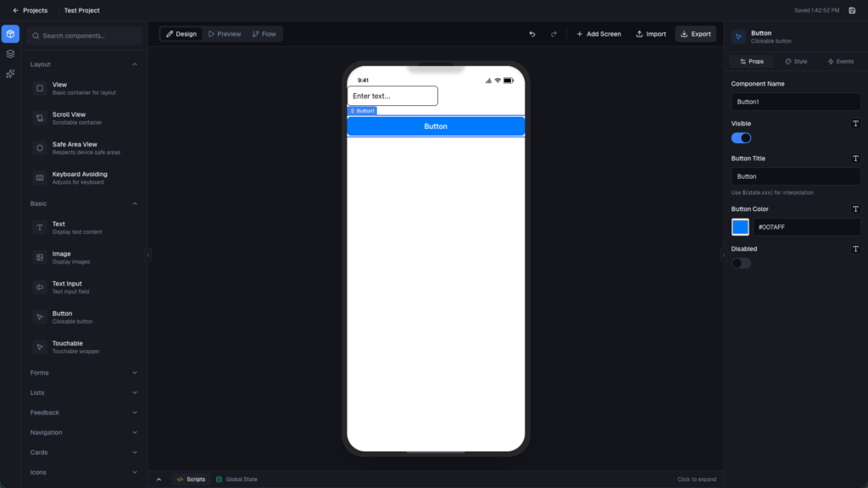868x488 pixels.
Task: Enable the Disabled switch
Action: [741, 263]
